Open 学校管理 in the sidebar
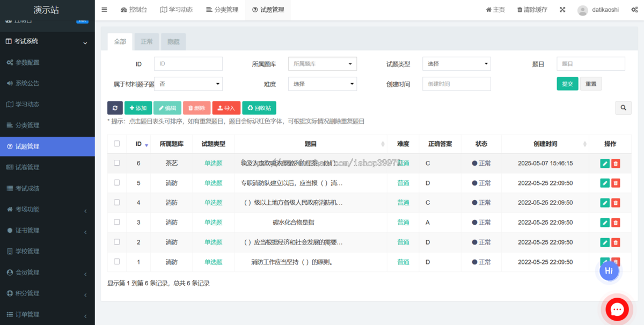The image size is (644, 325). click(x=47, y=251)
